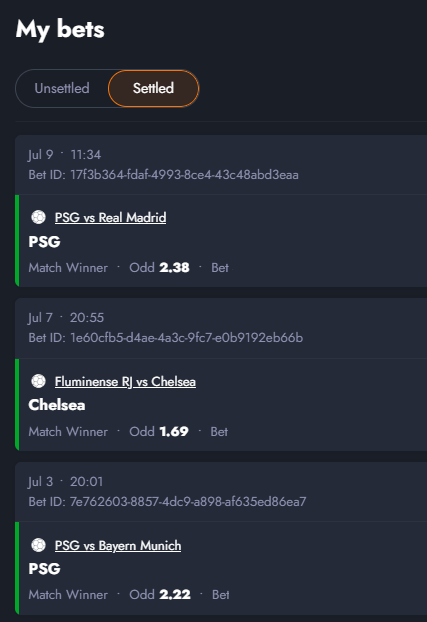Click the Jul 7 20:55 timestamp
The image size is (427, 622).
66,318
